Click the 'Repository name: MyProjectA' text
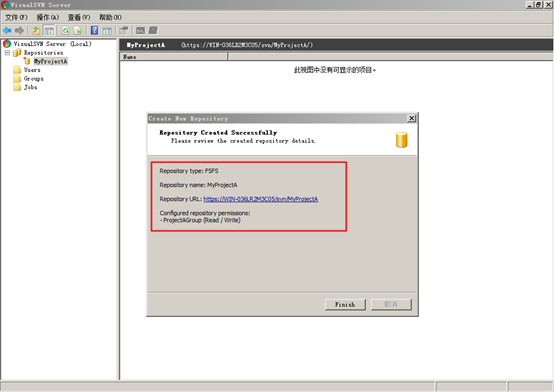The image size is (554, 392). [x=198, y=185]
